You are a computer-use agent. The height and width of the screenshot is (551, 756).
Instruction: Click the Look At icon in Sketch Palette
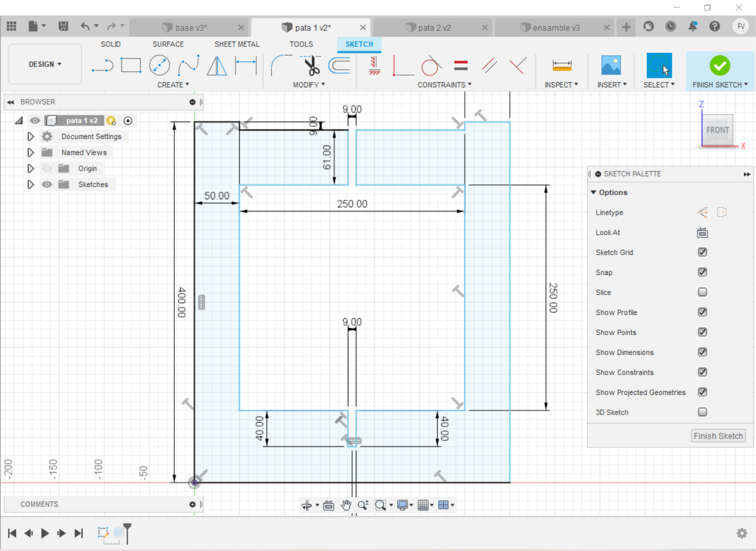pos(702,232)
